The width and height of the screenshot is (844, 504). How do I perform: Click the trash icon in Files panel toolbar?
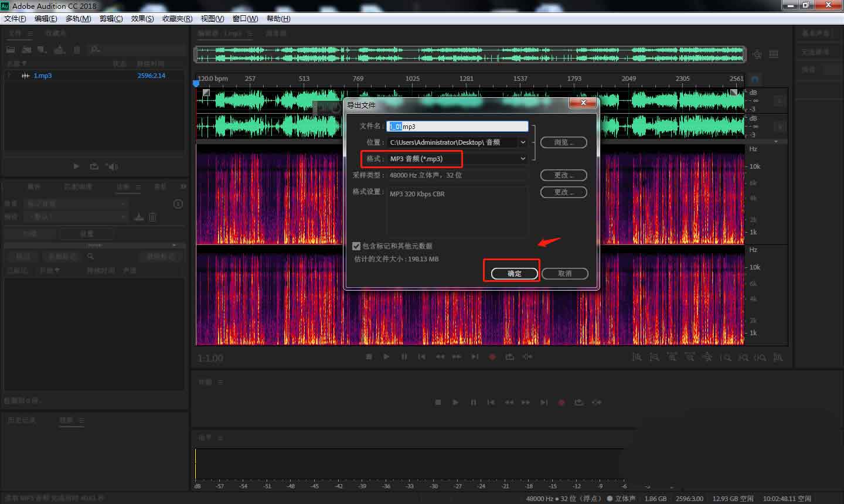click(x=77, y=50)
